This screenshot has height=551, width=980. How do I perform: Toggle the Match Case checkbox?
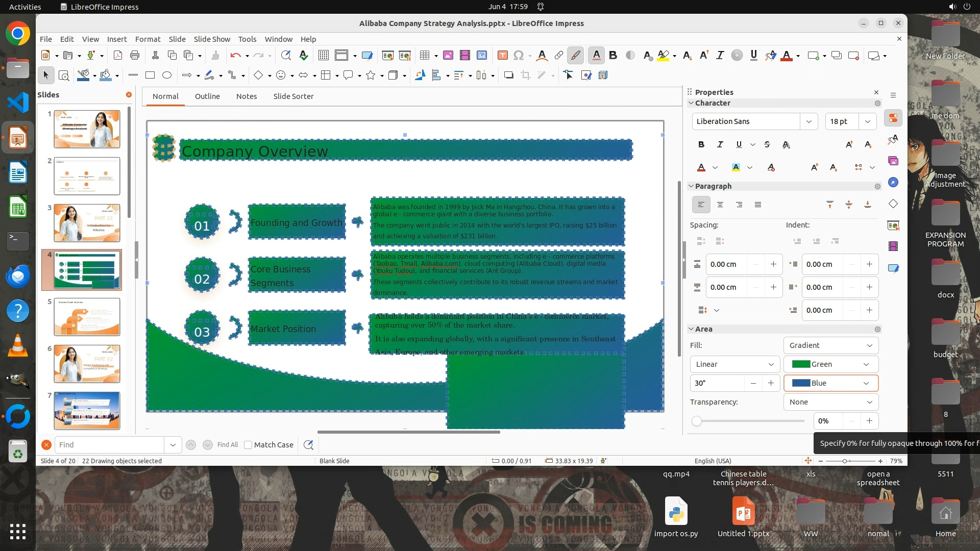(248, 445)
